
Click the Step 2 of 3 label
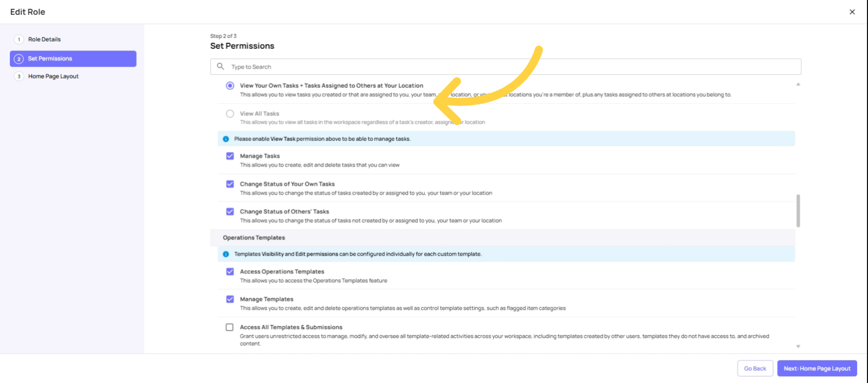point(223,36)
